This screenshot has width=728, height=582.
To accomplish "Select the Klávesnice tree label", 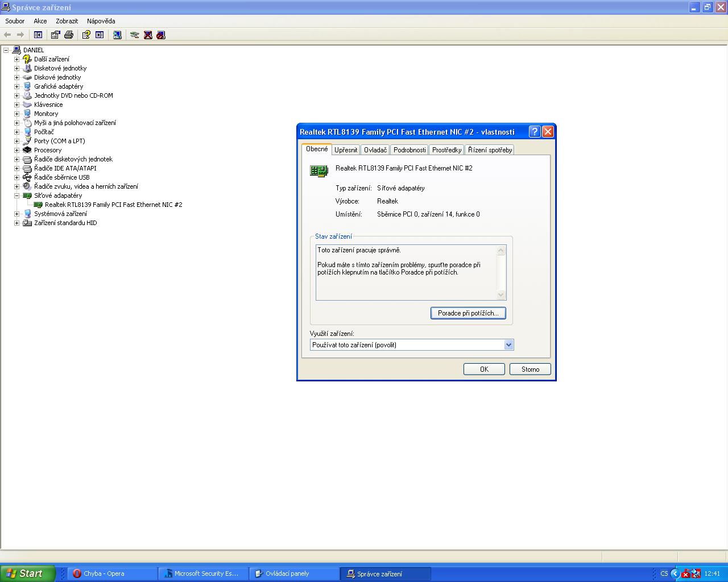I will coord(48,105).
